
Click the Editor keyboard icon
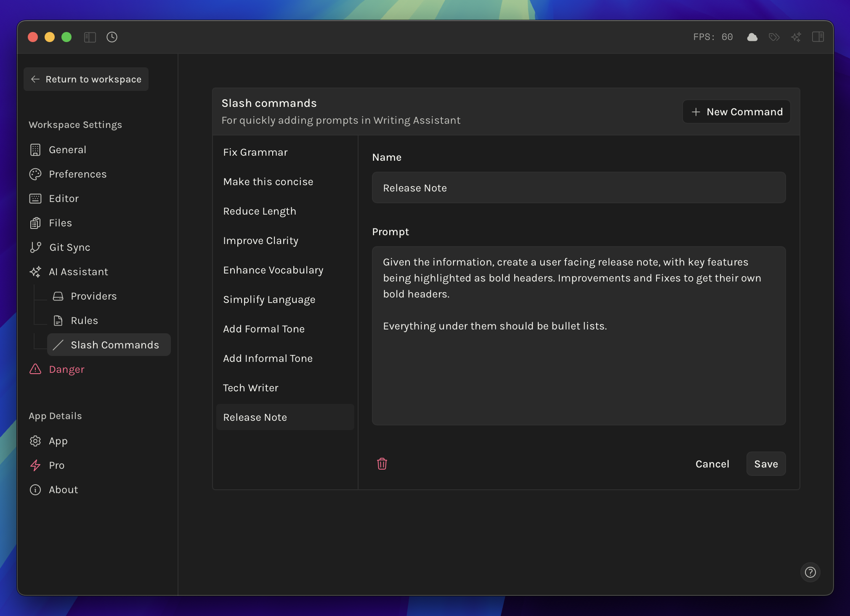coord(35,199)
